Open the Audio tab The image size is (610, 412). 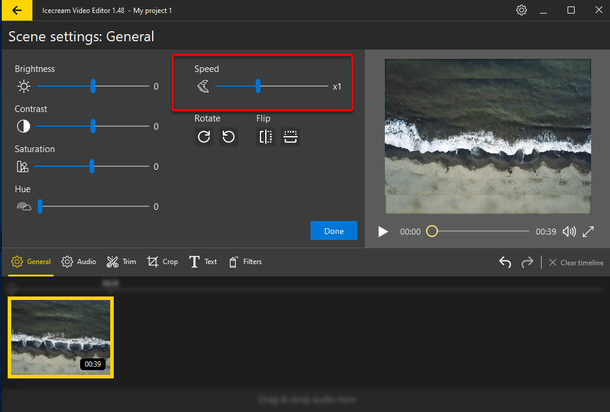tap(79, 262)
